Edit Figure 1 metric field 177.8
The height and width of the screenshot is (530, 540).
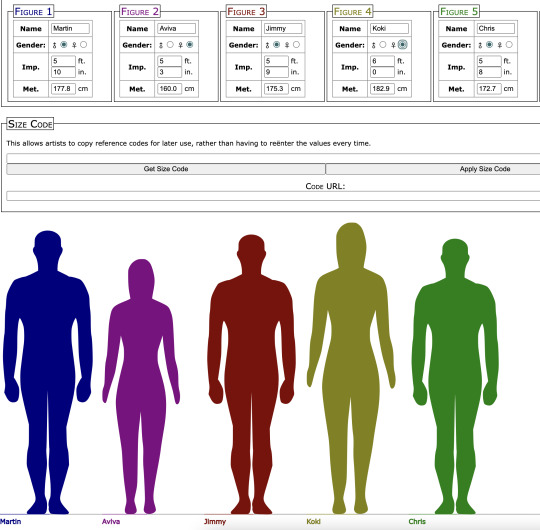[63, 89]
